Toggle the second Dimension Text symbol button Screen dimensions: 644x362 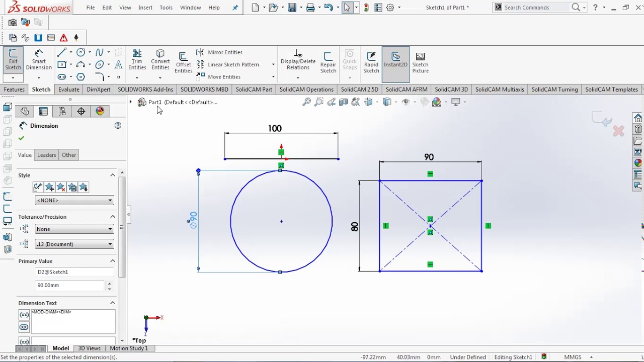tap(24, 327)
